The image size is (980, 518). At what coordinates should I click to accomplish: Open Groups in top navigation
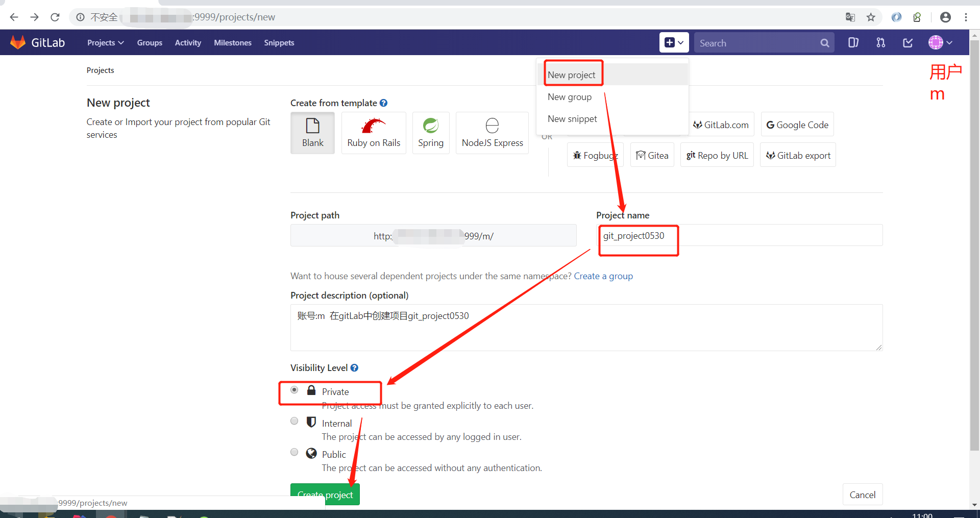[x=150, y=42]
